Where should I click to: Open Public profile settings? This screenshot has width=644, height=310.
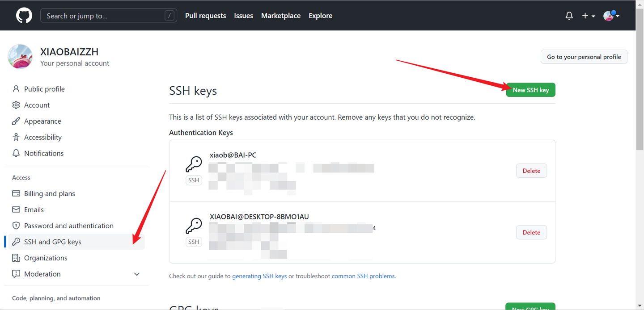pyautogui.click(x=44, y=89)
